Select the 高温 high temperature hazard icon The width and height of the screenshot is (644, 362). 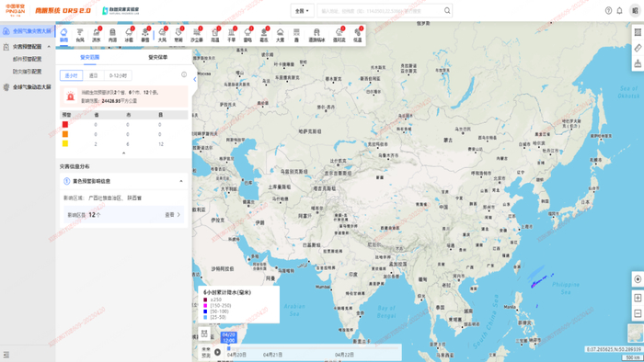[x=214, y=35]
